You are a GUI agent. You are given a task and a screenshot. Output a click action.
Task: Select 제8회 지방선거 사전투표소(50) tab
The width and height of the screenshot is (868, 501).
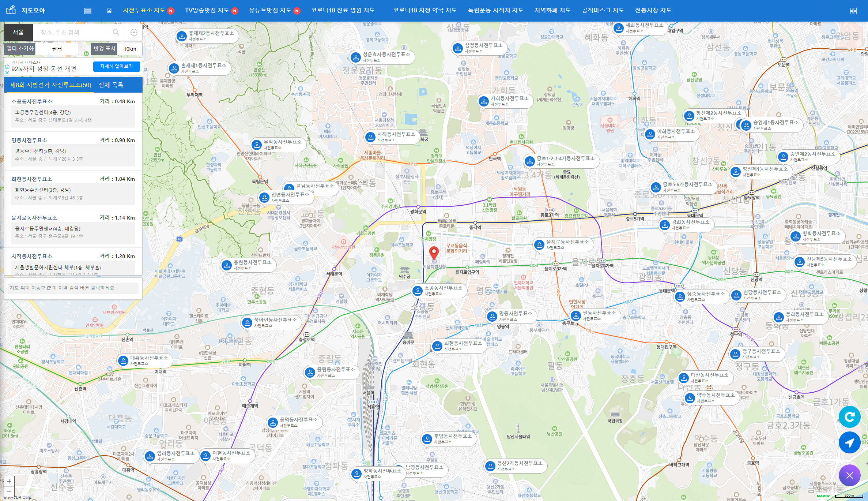pyautogui.click(x=50, y=85)
